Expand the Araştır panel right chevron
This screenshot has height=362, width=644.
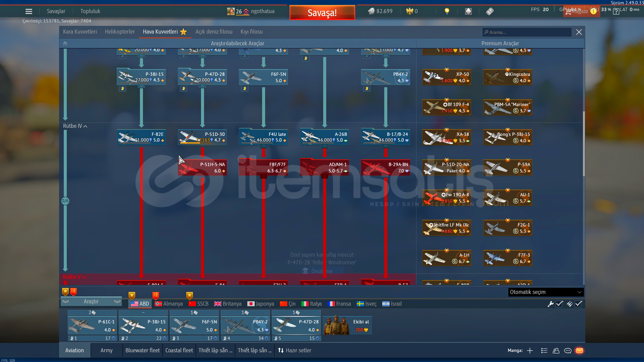[x=117, y=302]
